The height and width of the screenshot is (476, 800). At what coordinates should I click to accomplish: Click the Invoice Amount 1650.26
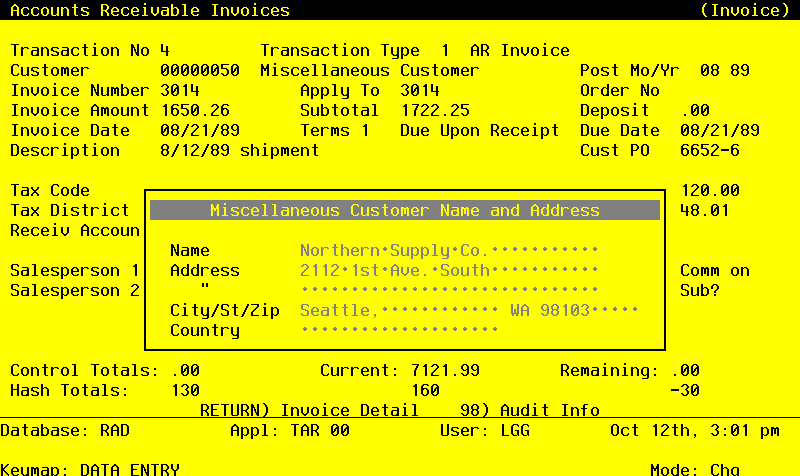pos(195,110)
